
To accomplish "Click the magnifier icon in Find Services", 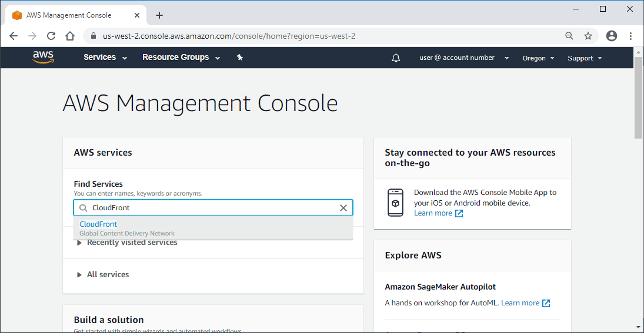I will point(84,208).
